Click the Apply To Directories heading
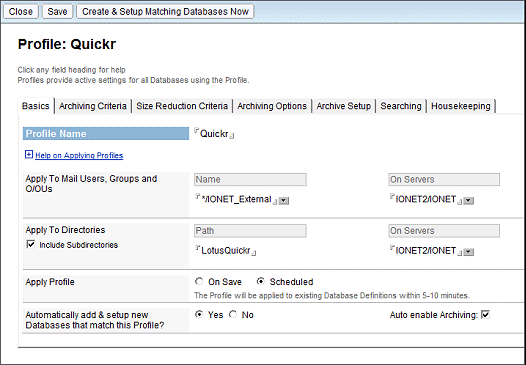 pos(65,230)
